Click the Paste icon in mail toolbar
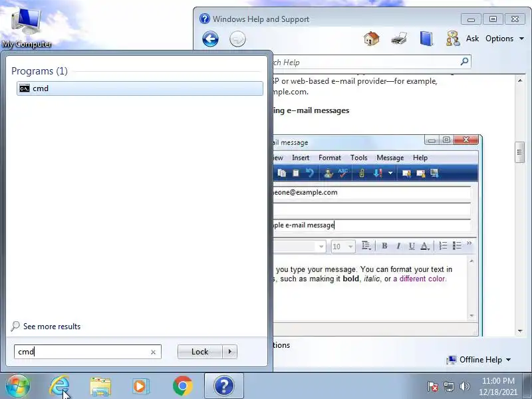The image size is (532, 399). (295, 173)
